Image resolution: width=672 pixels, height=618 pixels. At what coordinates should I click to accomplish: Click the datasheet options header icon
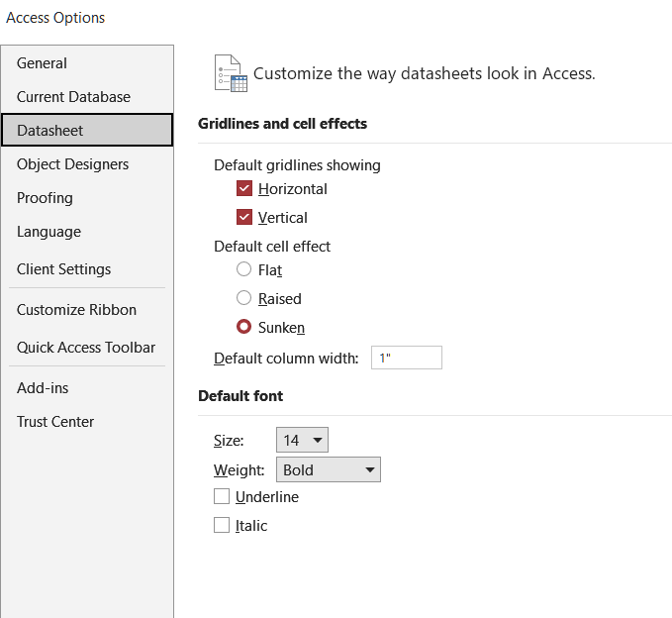coord(231,73)
